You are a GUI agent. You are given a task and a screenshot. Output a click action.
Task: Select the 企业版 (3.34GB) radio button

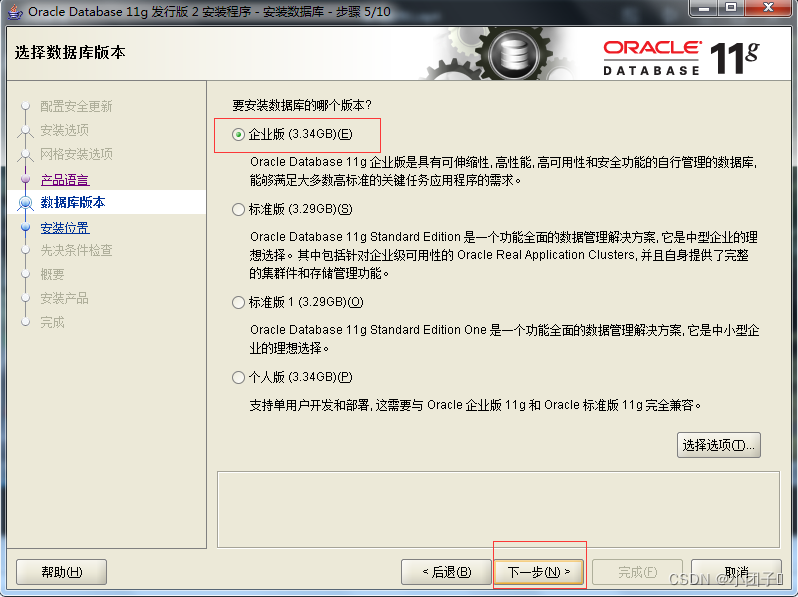click(x=238, y=134)
